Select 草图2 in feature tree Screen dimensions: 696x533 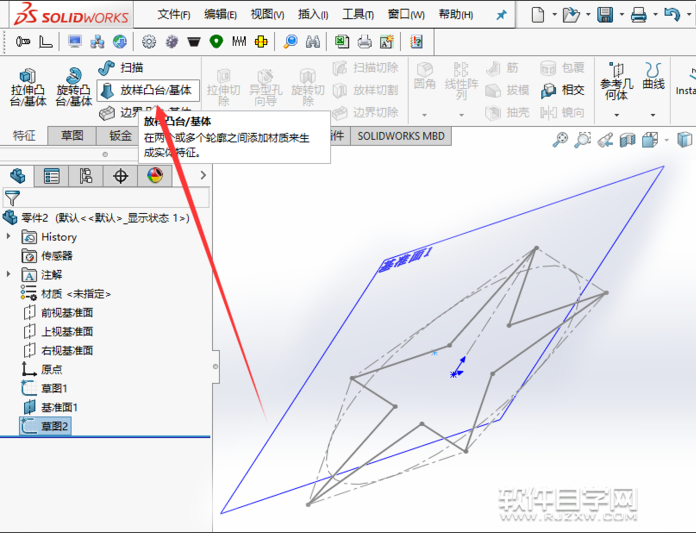(45, 426)
